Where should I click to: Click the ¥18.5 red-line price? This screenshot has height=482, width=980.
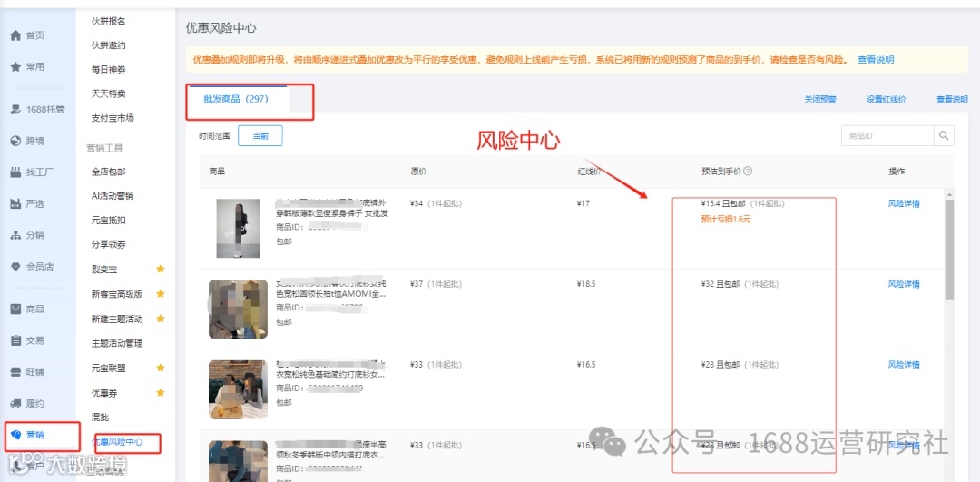pos(586,284)
